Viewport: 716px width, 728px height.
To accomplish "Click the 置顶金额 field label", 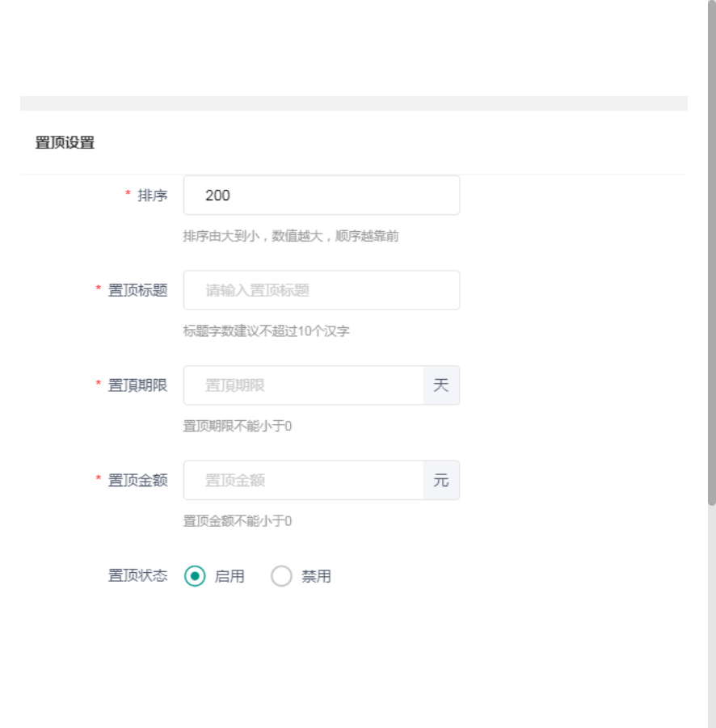I will [x=137, y=480].
